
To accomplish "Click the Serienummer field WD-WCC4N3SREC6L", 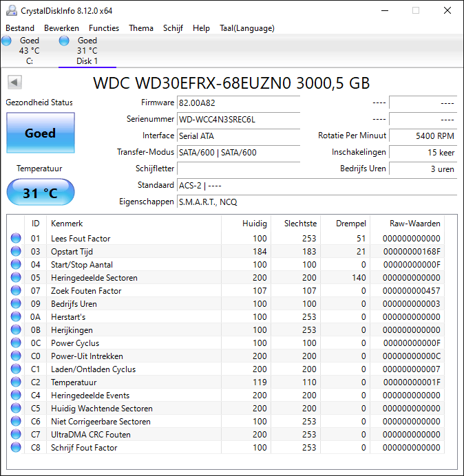I will click(238, 119).
